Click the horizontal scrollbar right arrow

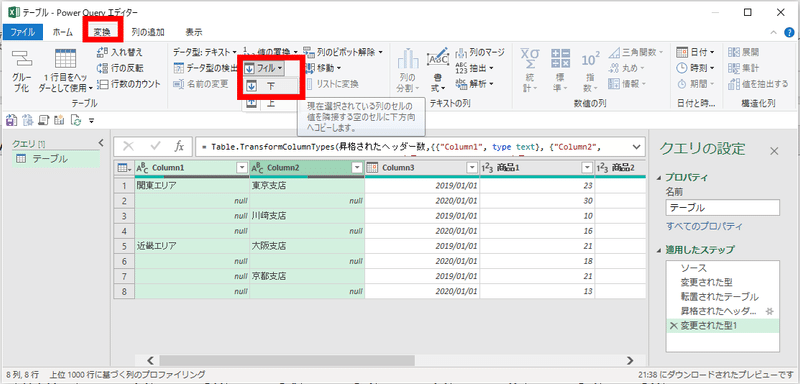coord(630,360)
